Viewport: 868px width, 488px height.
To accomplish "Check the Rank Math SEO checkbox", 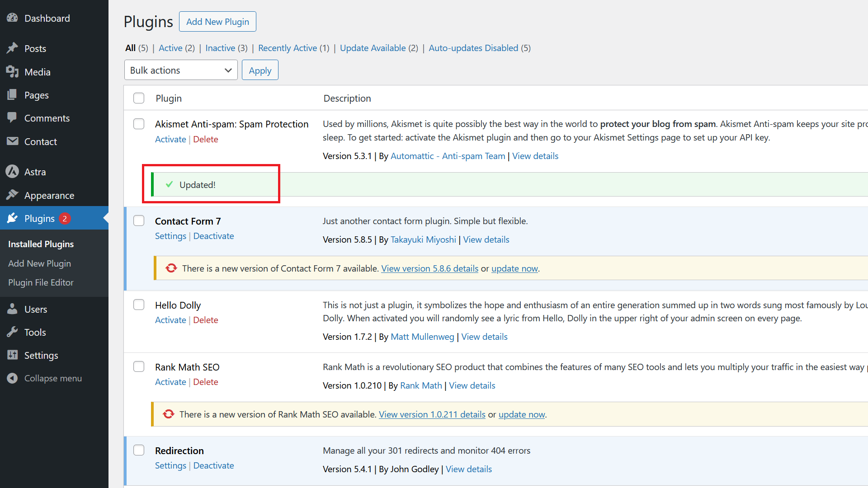I will click(x=139, y=366).
